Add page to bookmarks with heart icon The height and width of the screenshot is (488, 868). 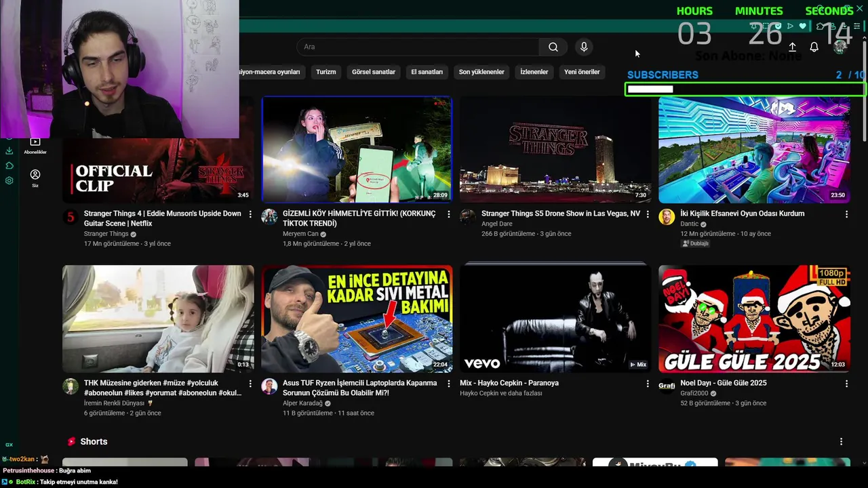pos(803,26)
